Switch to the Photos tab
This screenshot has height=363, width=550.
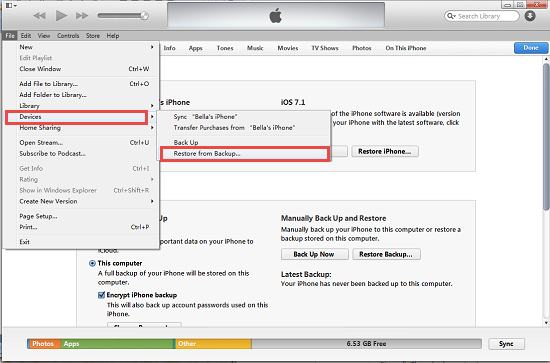click(362, 48)
